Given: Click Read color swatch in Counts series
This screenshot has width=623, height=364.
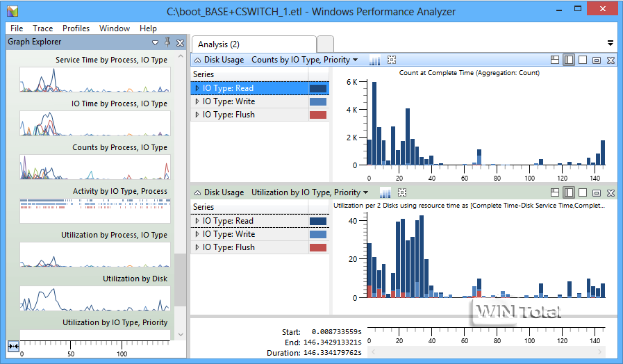Looking at the screenshot, I should point(318,88).
